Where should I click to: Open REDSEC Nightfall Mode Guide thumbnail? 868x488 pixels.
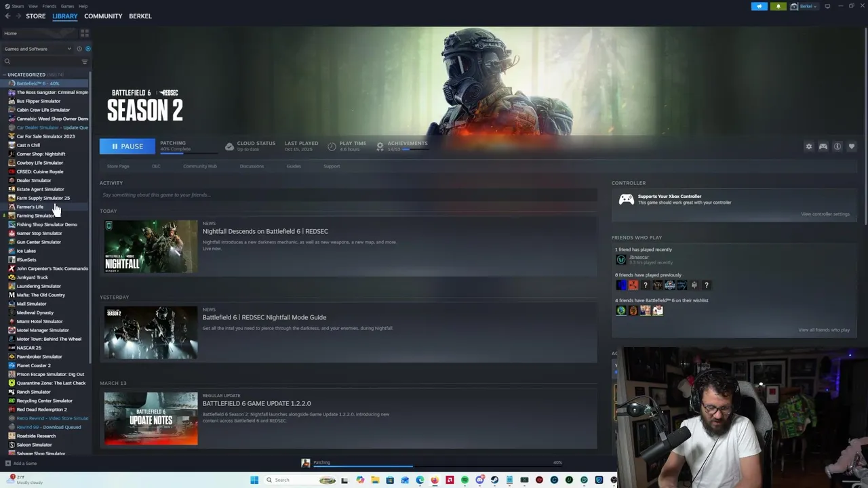(151, 333)
